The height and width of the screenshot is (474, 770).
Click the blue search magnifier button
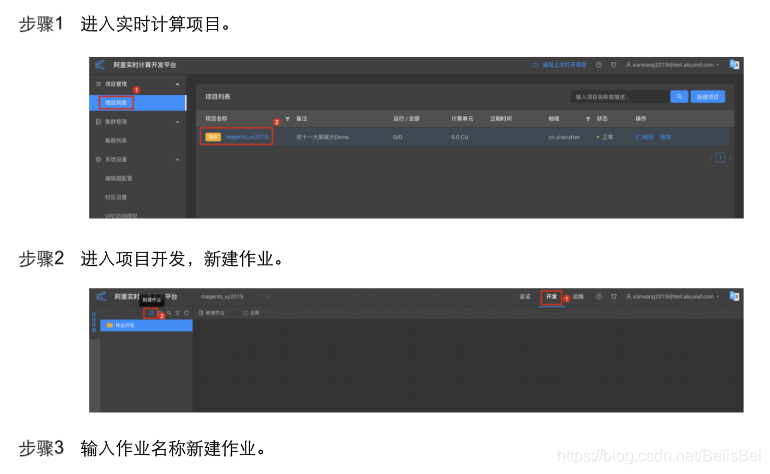679,97
